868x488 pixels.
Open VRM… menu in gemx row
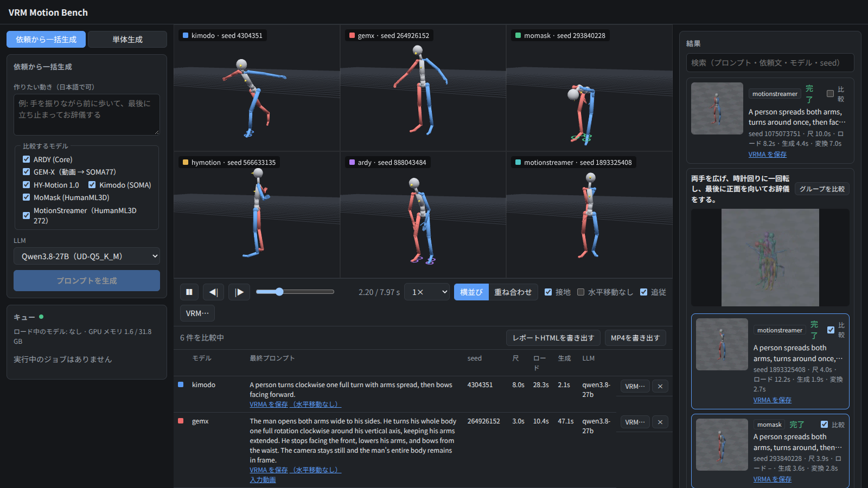coord(635,422)
